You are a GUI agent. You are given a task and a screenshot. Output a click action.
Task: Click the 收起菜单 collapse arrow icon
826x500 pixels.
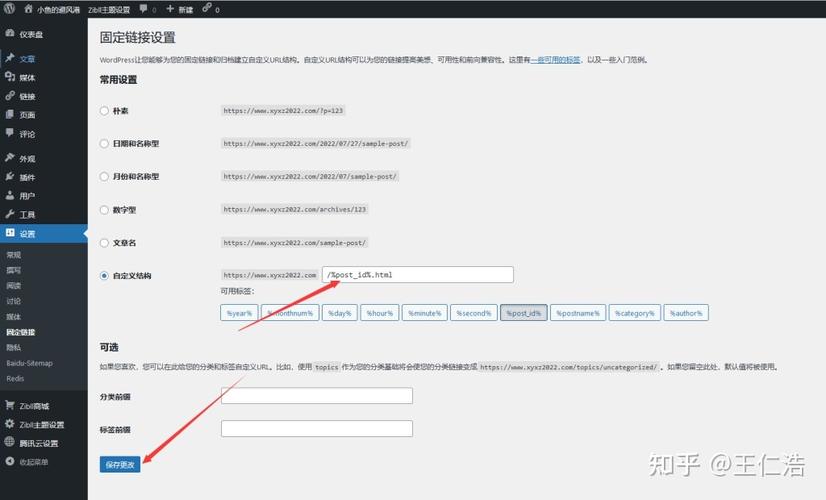click(9, 461)
